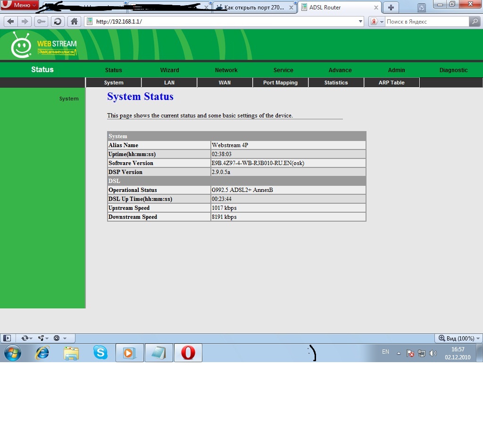This screenshot has height=448, width=483.
Task: Select the Statistics submenu tab
Action: tap(336, 83)
